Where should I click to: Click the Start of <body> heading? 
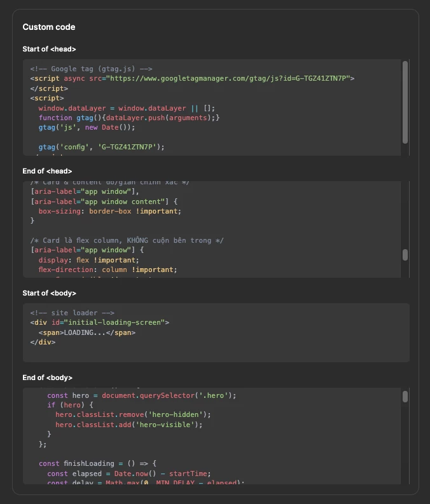(x=49, y=293)
